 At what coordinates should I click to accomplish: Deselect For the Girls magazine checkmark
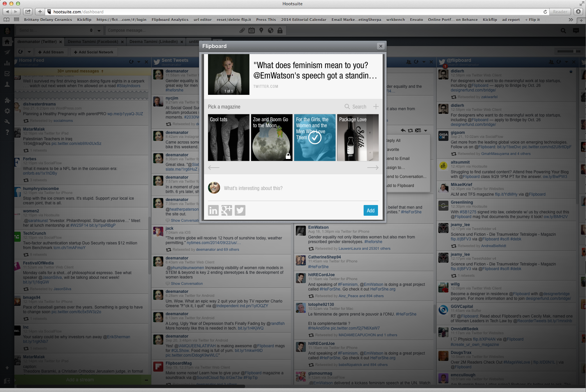click(315, 138)
